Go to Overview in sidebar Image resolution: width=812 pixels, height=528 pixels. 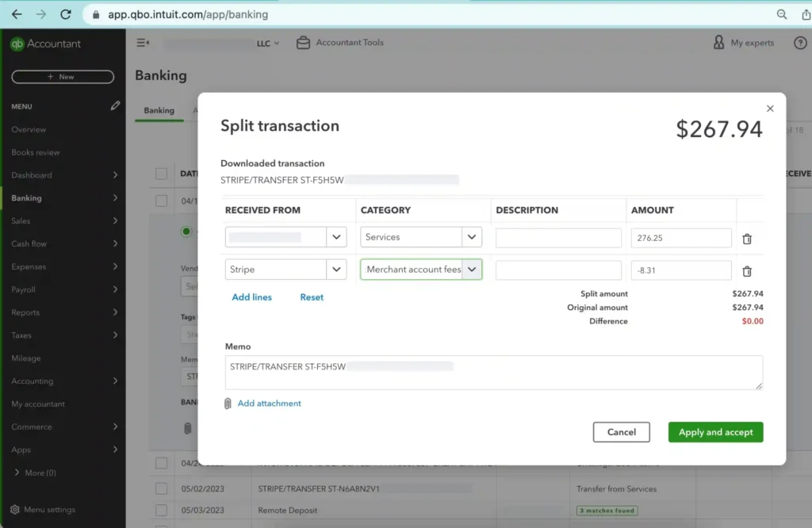click(29, 129)
